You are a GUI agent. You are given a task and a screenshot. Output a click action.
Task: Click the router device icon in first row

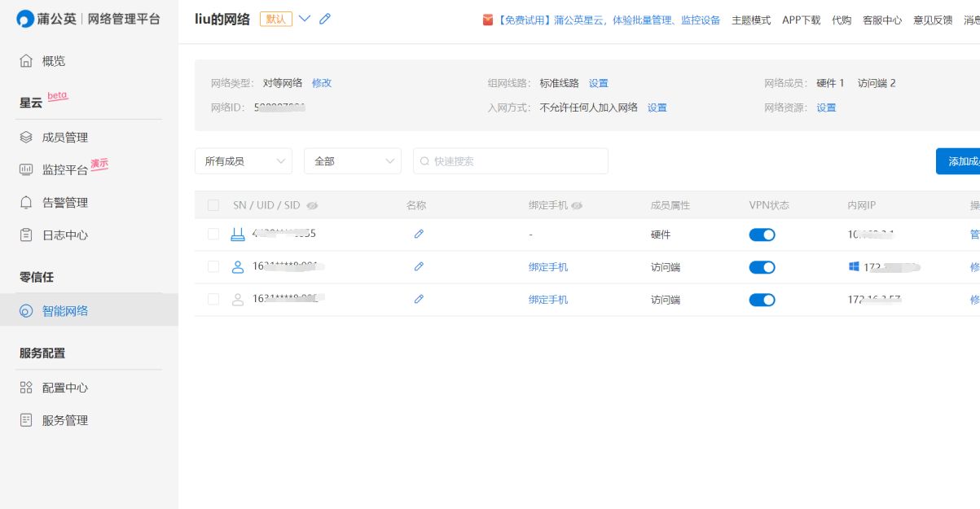238,235
